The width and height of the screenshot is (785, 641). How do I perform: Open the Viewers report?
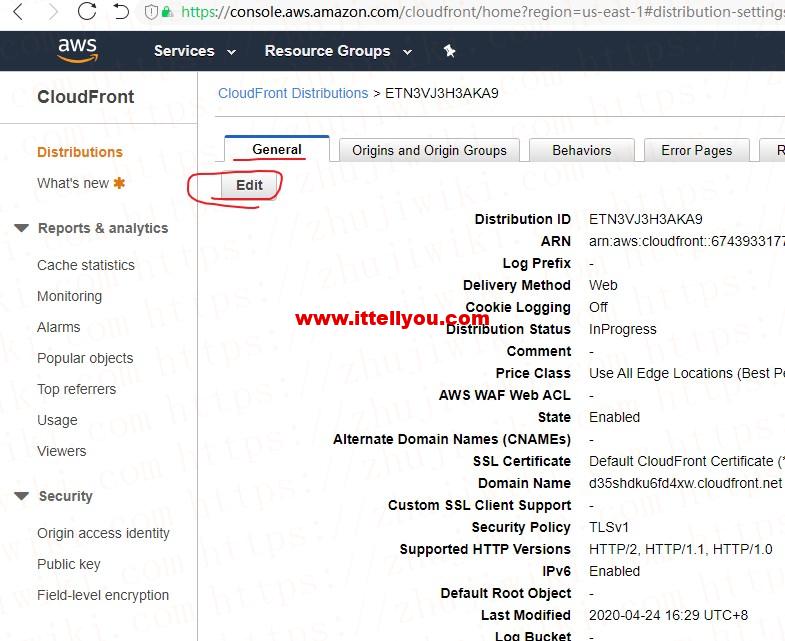coord(62,451)
